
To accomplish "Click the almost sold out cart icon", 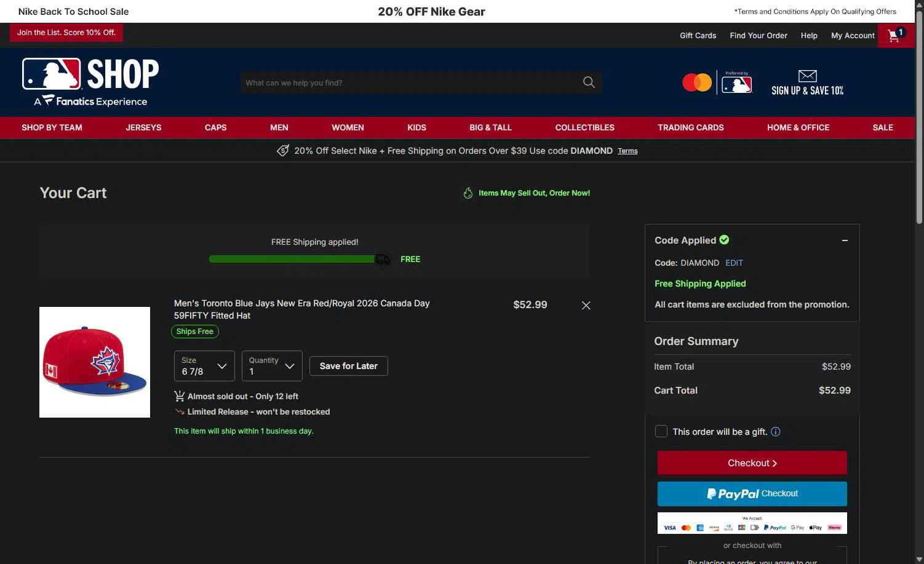I will point(179,396).
